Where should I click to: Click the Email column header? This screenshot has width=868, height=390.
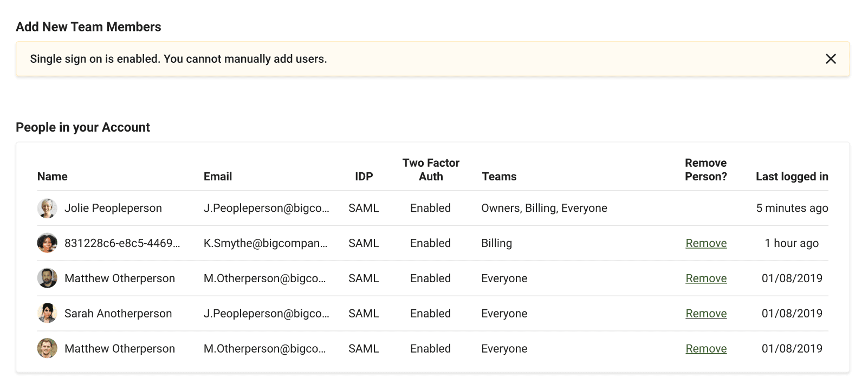[218, 177]
